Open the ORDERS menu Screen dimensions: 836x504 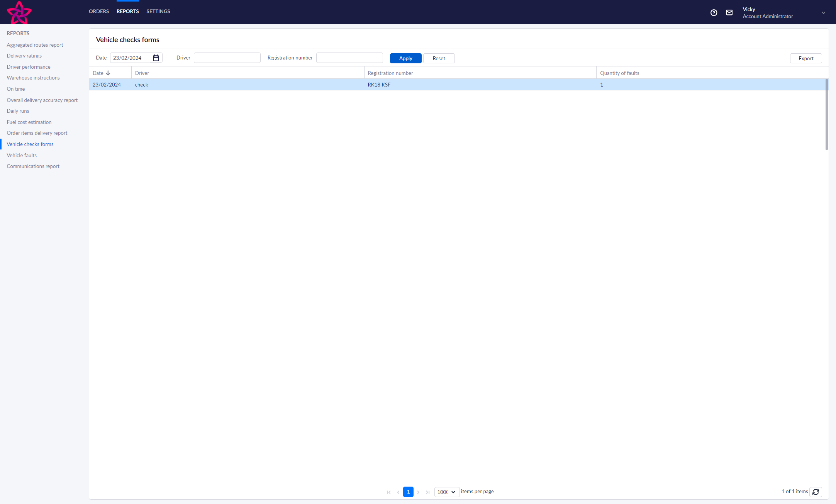pyautogui.click(x=99, y=11)
